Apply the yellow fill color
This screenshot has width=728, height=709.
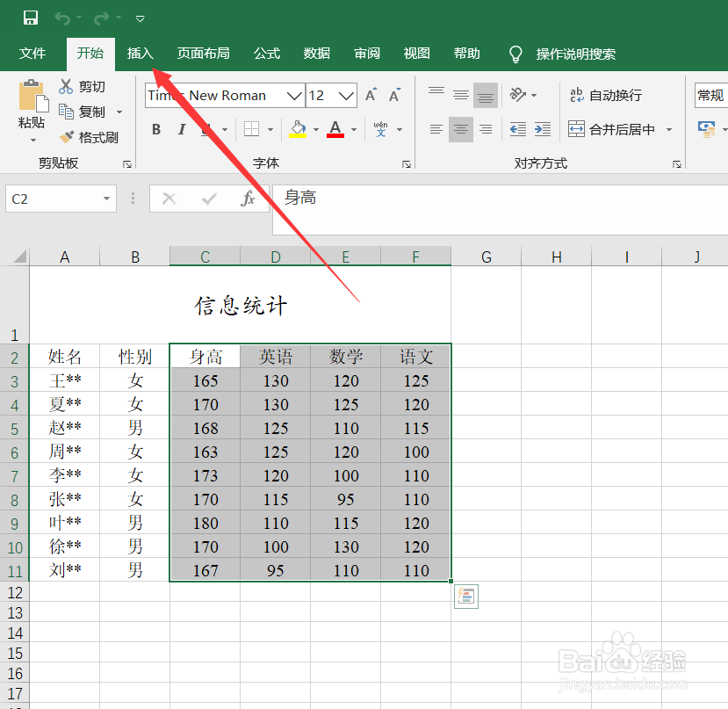point(298,129)
